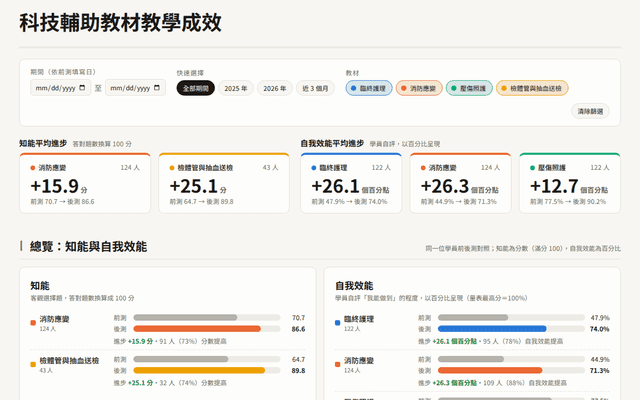Click the 總覽：知能與自我效能 section heading
Image resolution: width=640 pixels, height=400 pixels.
point(88,247)
